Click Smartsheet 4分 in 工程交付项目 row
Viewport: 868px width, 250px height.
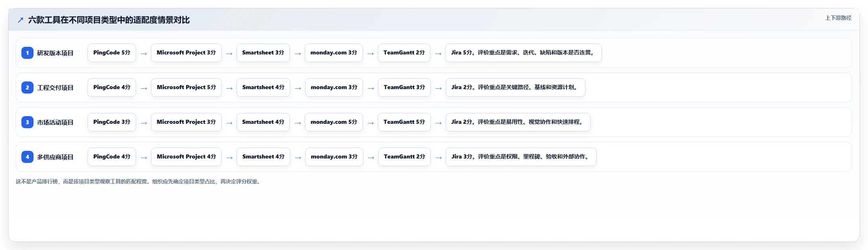click(x=263, y=87)
